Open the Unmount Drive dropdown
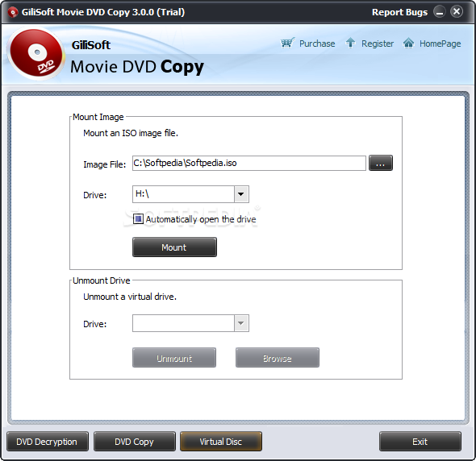Viewport: 476px width, 461px height. tap(241, 323)
